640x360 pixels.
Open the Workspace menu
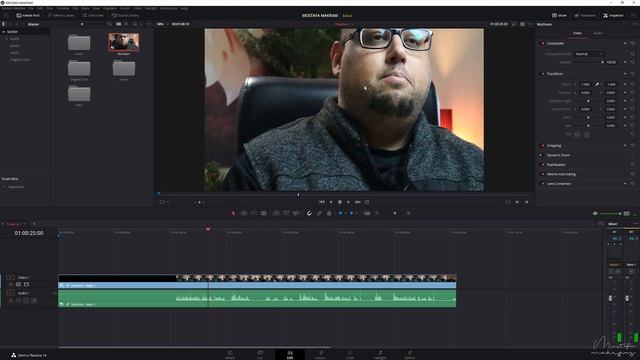tap(169, 8)
